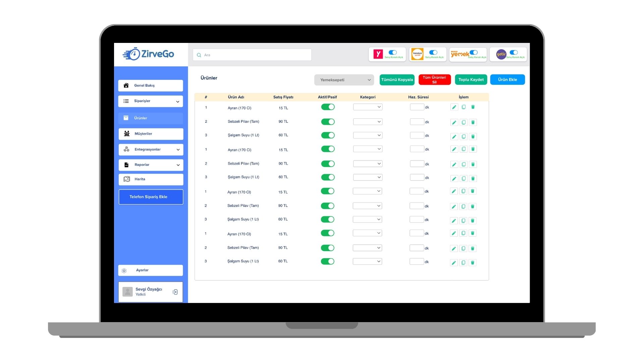Click the edit pencil icon in first Ayran row
Viewport: 644px width, 362px height.
[x=454, y=107]
